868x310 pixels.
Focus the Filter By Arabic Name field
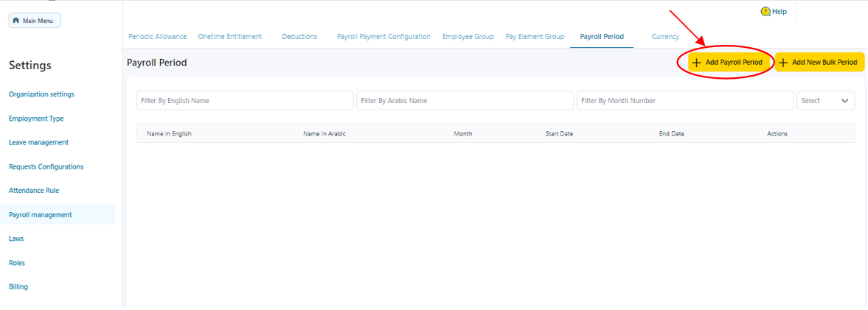(x=465, y=101)
